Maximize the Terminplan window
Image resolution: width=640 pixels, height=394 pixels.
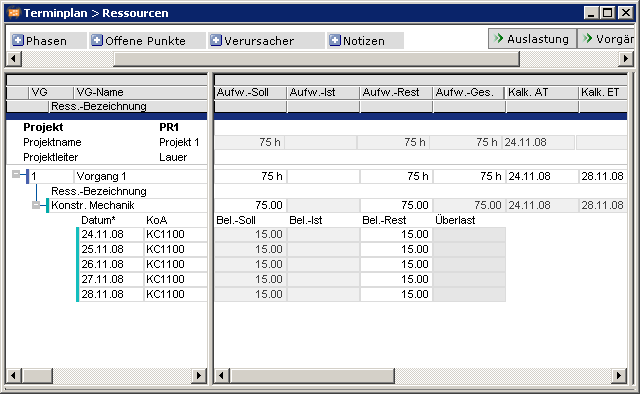(x=608, y=13)
